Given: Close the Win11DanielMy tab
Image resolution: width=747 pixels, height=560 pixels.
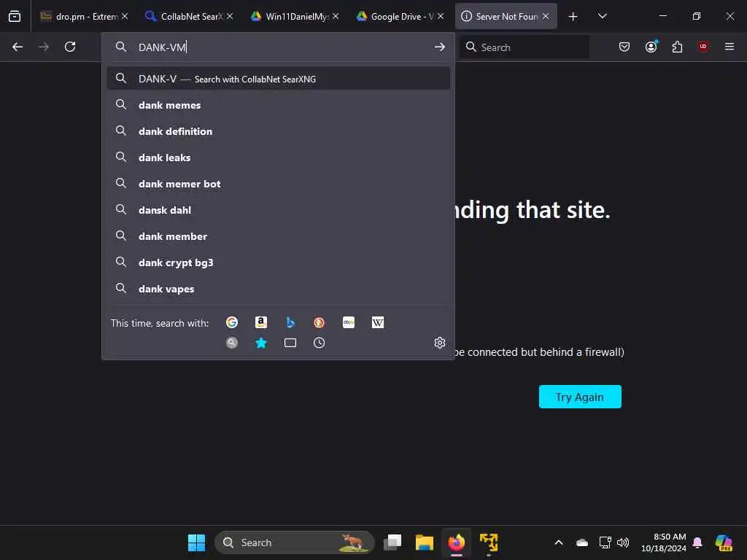Looking at the screenshot, I should (336, 16).
